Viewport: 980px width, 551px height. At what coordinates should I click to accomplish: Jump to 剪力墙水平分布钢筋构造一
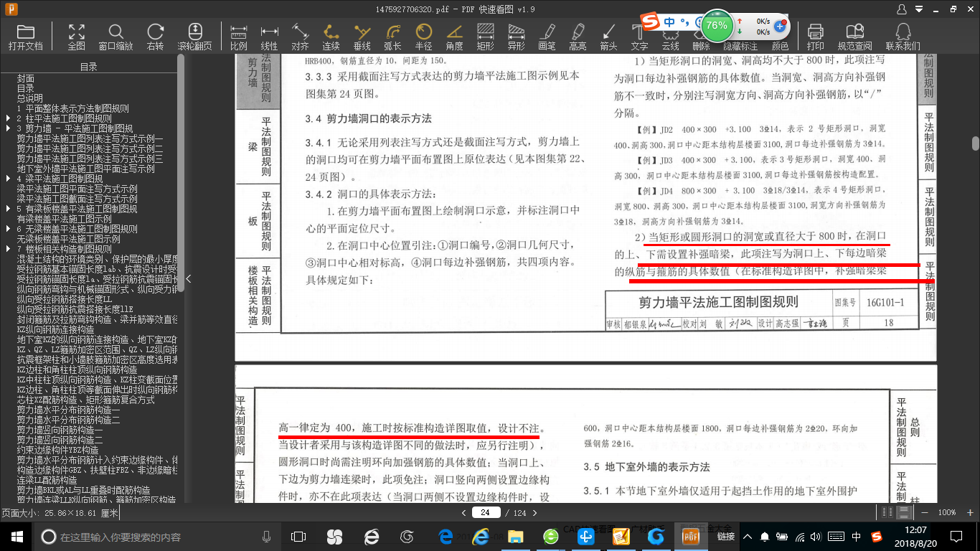tap(69, 410)
